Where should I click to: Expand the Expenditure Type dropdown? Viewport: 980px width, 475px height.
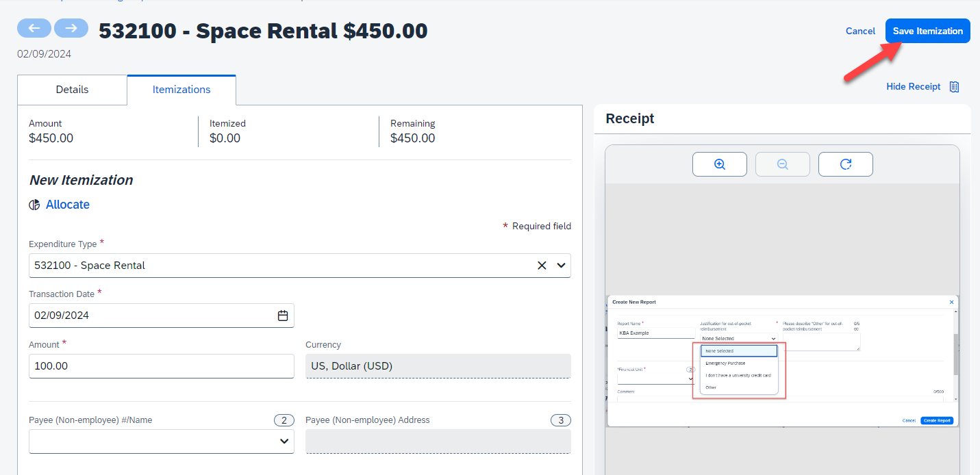(x=560, y=265)
